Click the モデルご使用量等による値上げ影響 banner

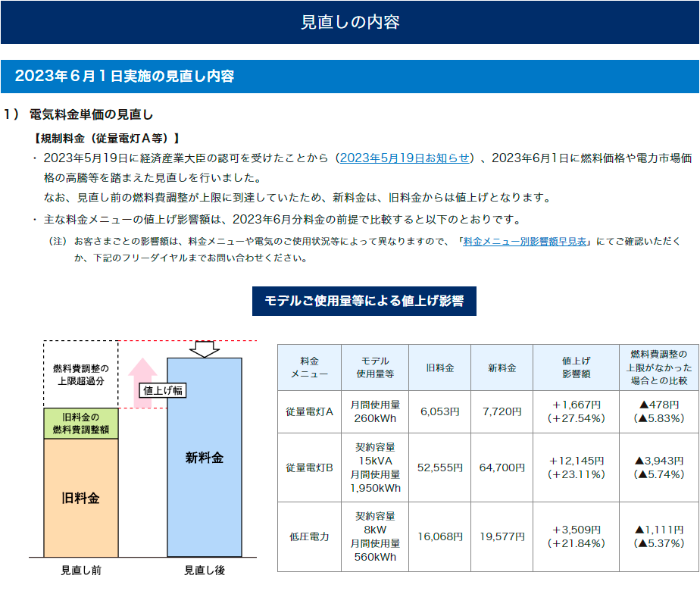click(364, 302)
